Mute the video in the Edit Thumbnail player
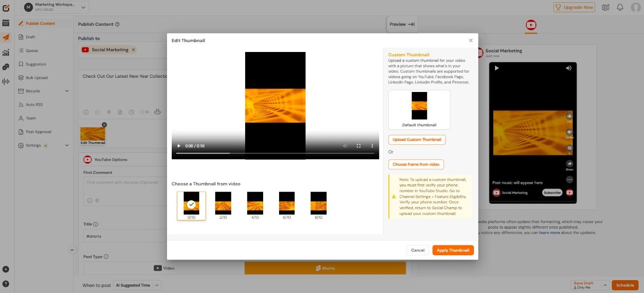This screenshot has width=644, height=293. pos(345,146)
